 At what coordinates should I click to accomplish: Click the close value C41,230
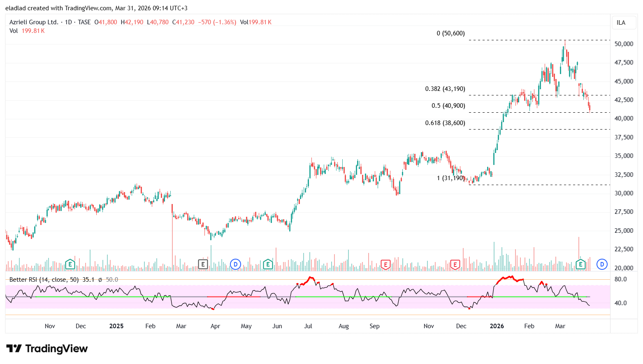183,22
